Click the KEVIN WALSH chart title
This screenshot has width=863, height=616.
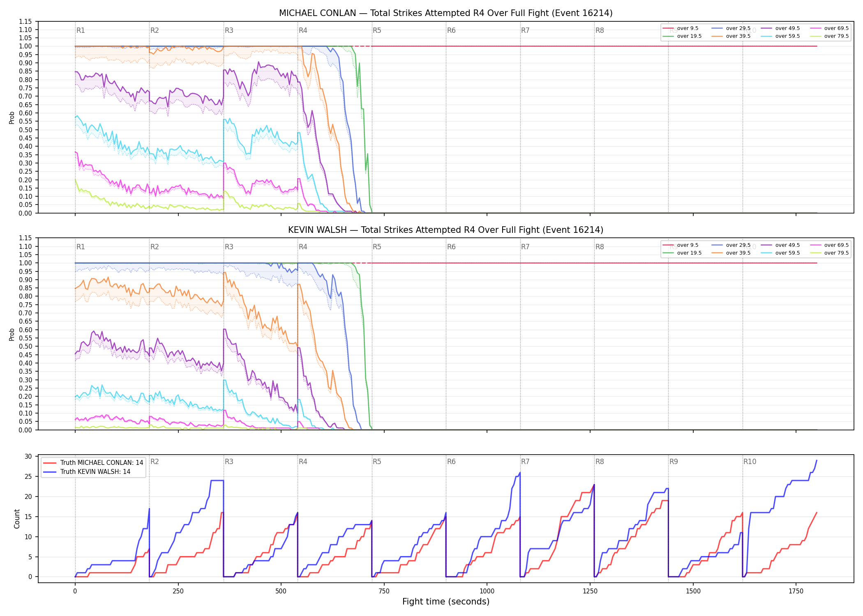pos(445,230)
